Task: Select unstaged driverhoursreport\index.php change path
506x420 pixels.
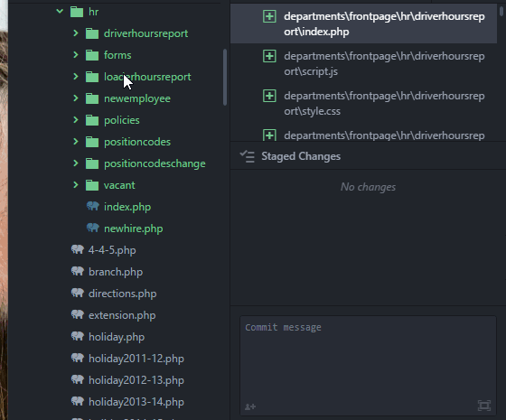Action: pyautogui.click(x=384, y=23)
